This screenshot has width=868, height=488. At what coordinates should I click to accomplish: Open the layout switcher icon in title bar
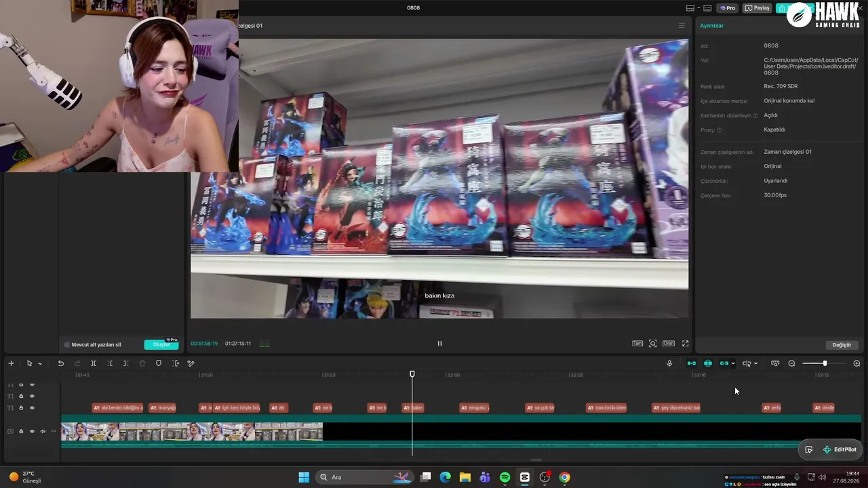pyautogui.click(x=690, y=8)
